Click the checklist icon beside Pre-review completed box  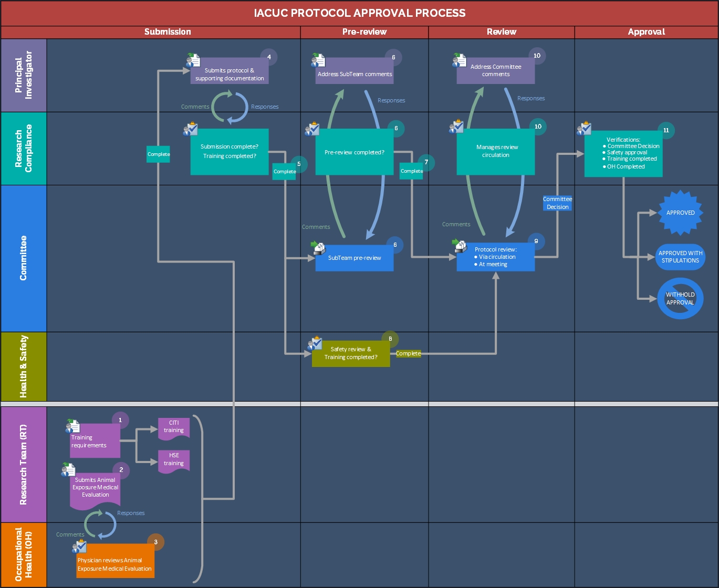pyautogui.click(x=312, y=129)
